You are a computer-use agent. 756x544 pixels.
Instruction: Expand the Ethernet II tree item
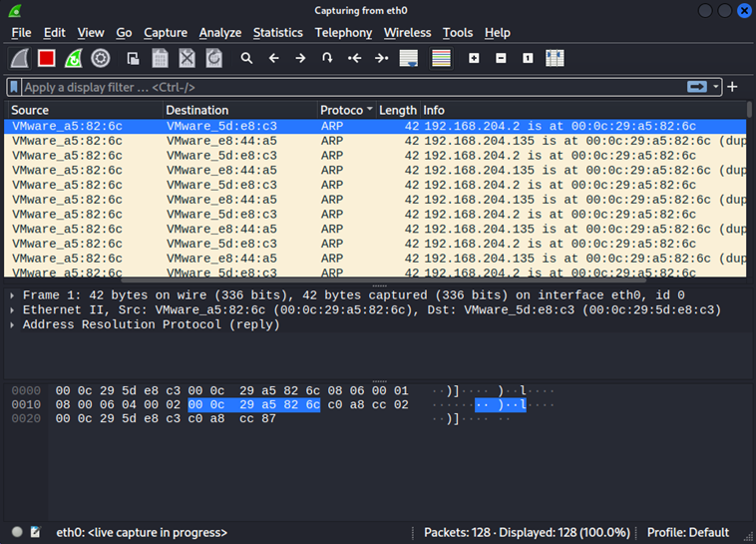coord(12,310)
